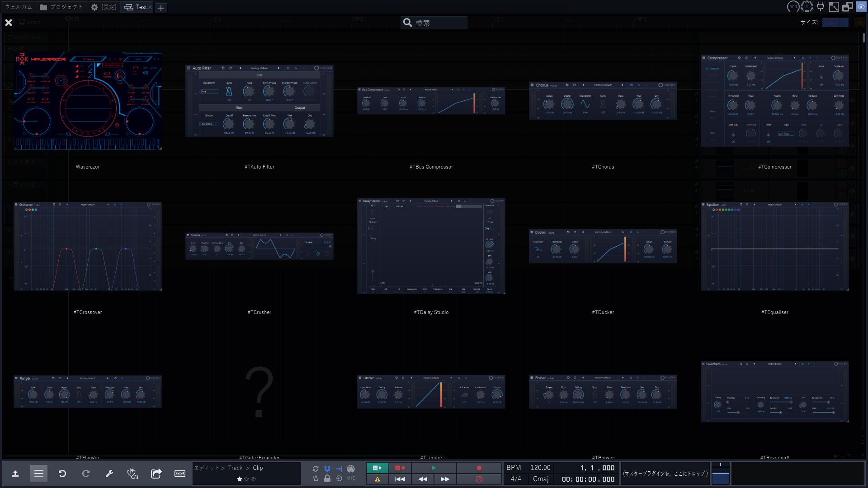Open the on-screen keyboard icon
The image size is (868, 488).
tap(179, 474)
